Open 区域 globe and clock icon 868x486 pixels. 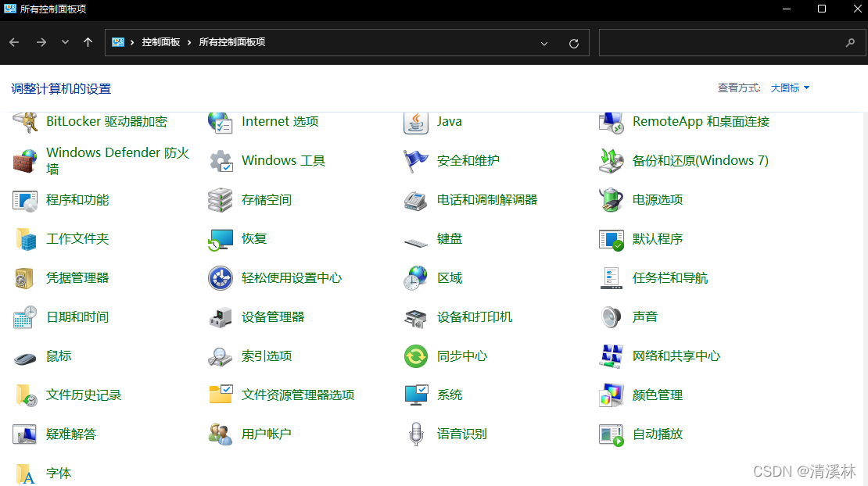pos(416,278)
